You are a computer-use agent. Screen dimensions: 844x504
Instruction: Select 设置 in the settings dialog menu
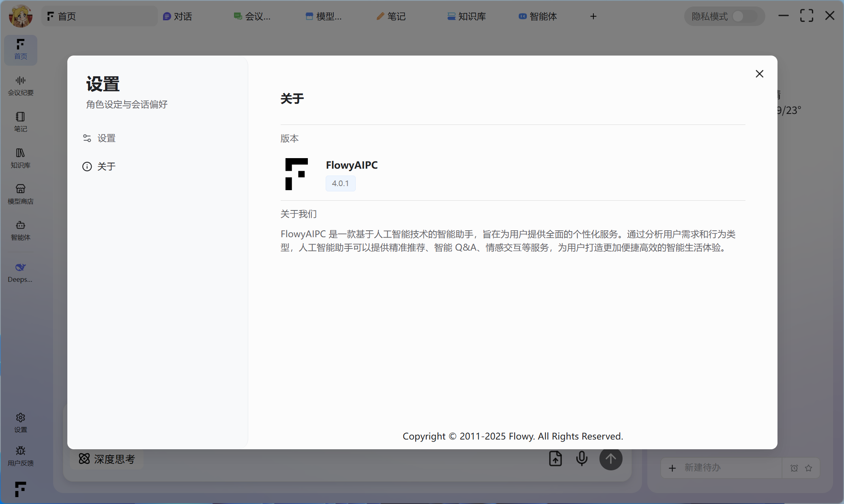(x=106, y=138)
